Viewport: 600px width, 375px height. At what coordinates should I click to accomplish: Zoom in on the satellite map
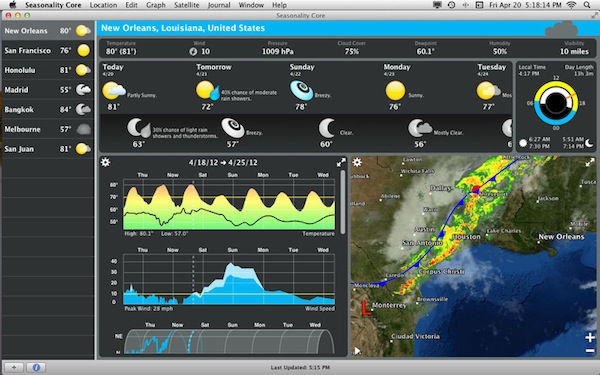[590, 338]
